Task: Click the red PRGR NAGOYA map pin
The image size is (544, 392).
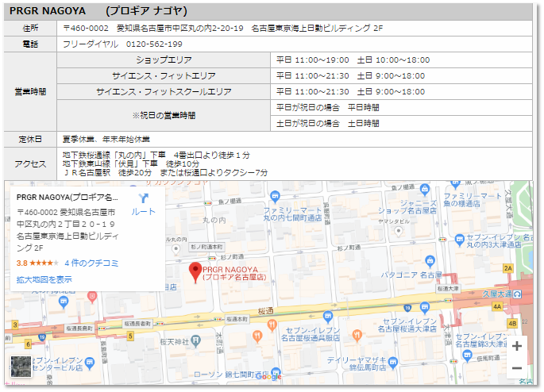Action: click(195, 272)
